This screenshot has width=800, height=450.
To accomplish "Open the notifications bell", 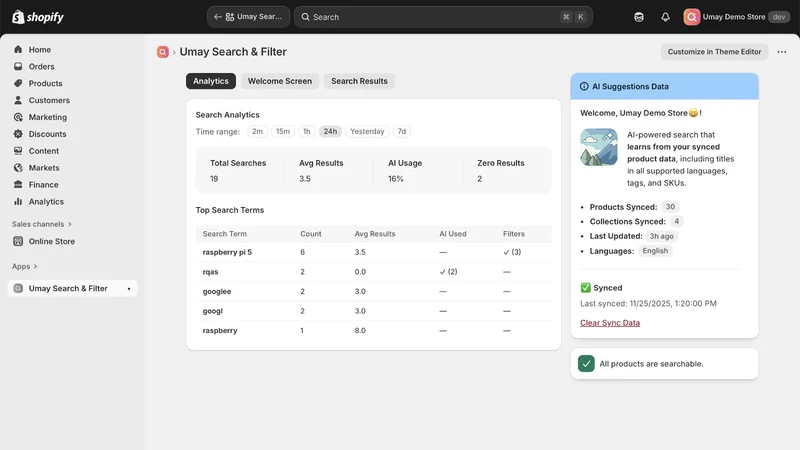I will 665,17.
